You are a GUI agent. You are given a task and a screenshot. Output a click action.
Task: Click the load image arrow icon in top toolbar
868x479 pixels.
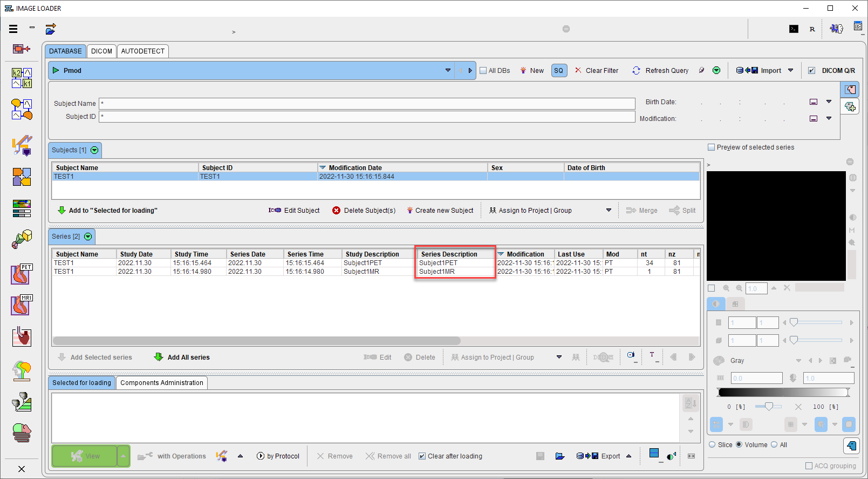tap(51, 29)
